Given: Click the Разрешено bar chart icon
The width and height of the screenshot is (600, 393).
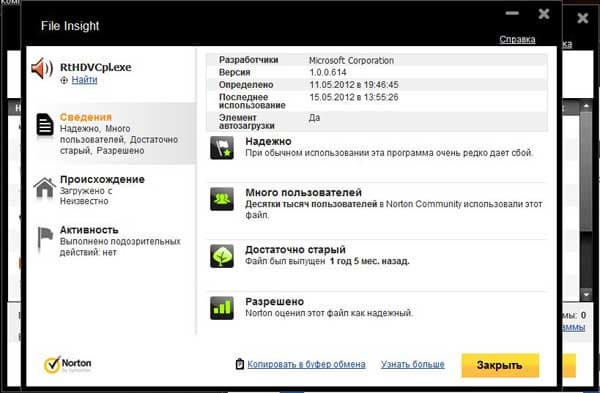Looking at the screenshot, I should 222,308.
